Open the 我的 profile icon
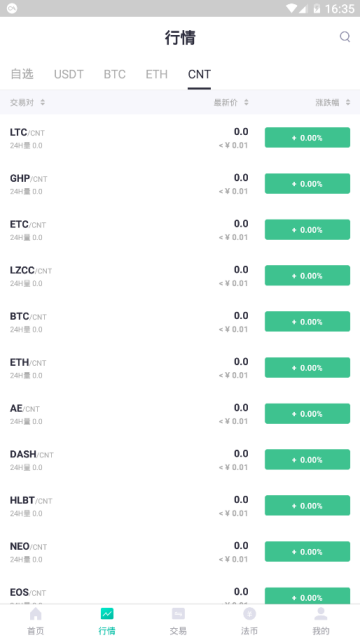Viewport: 360px width, 640px height. [321, 613]
